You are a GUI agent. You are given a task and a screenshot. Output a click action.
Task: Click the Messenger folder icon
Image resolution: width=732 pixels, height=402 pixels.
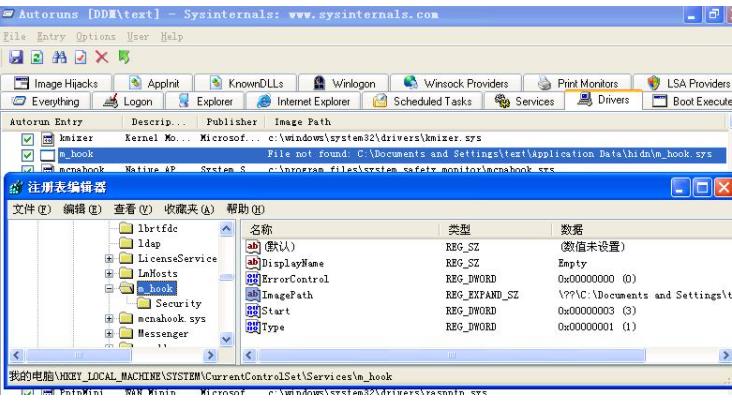(126, 333)
